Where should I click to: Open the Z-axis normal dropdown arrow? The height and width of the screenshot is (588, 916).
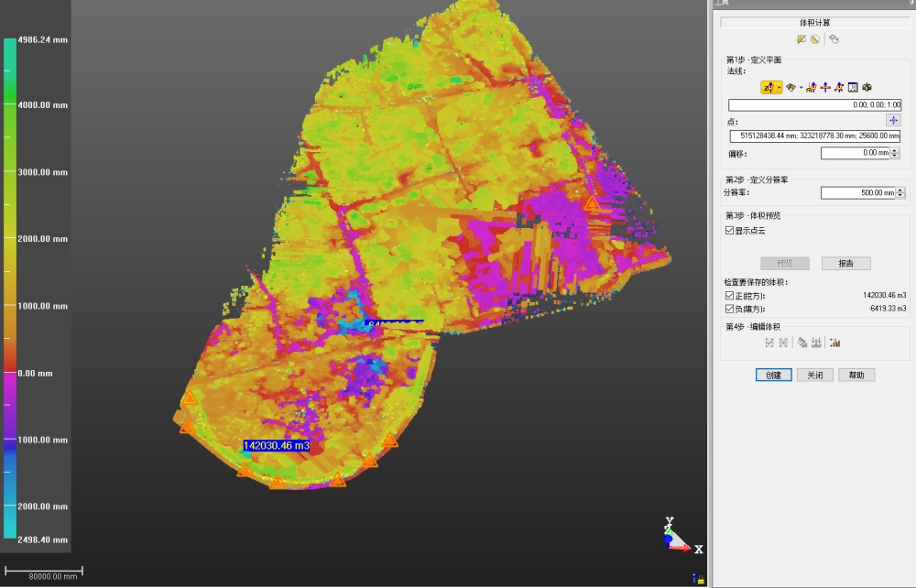779,88
